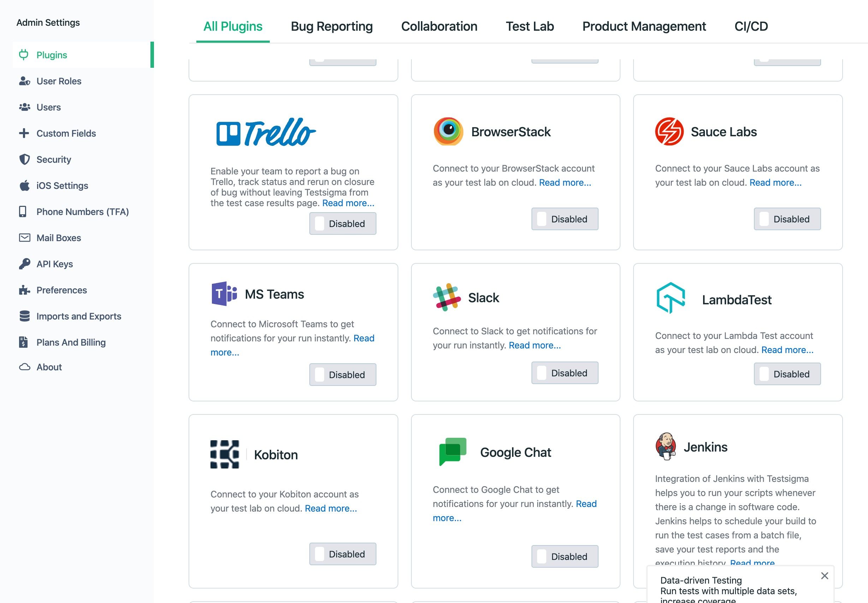Enable the MS Teams plugin toggle
Viewport: 868px width, 603px height.
343,375
